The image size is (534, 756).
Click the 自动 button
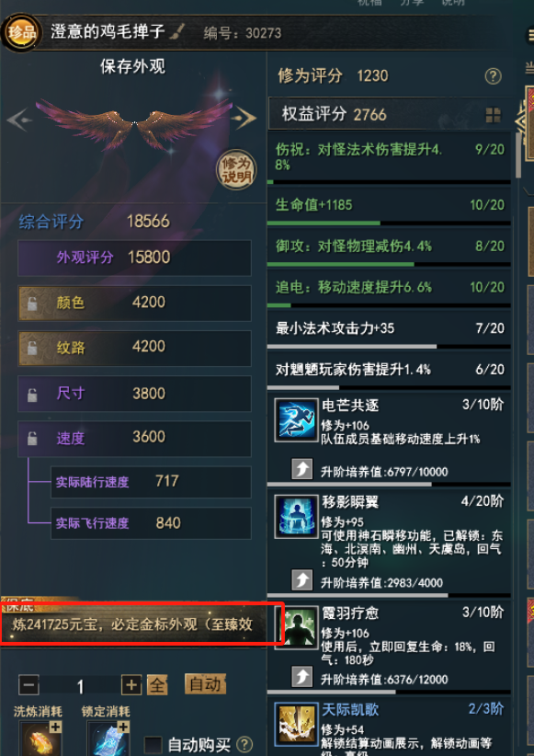click(x=205, y=684)
